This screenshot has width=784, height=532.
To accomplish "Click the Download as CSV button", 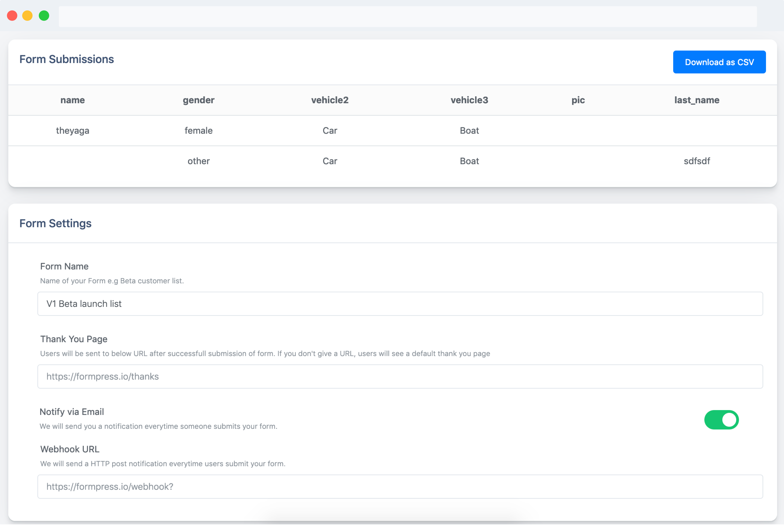I will click(x=719, y=62).
